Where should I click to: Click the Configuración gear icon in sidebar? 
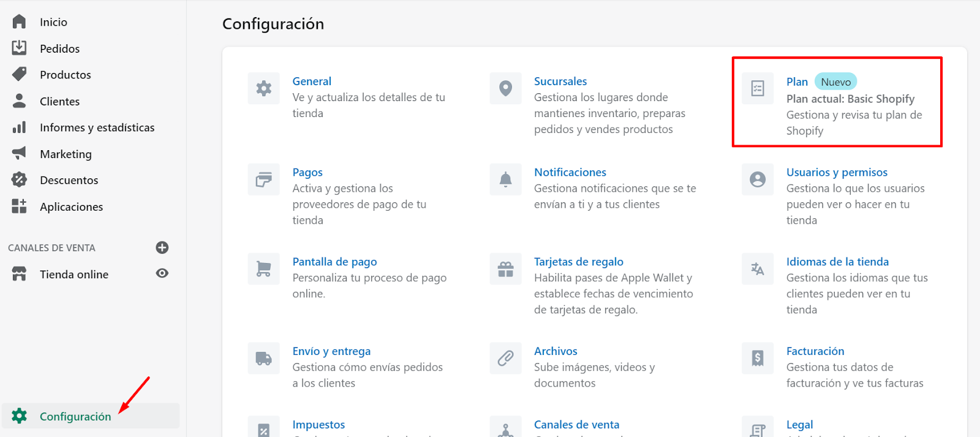click(x=19, y=416)
